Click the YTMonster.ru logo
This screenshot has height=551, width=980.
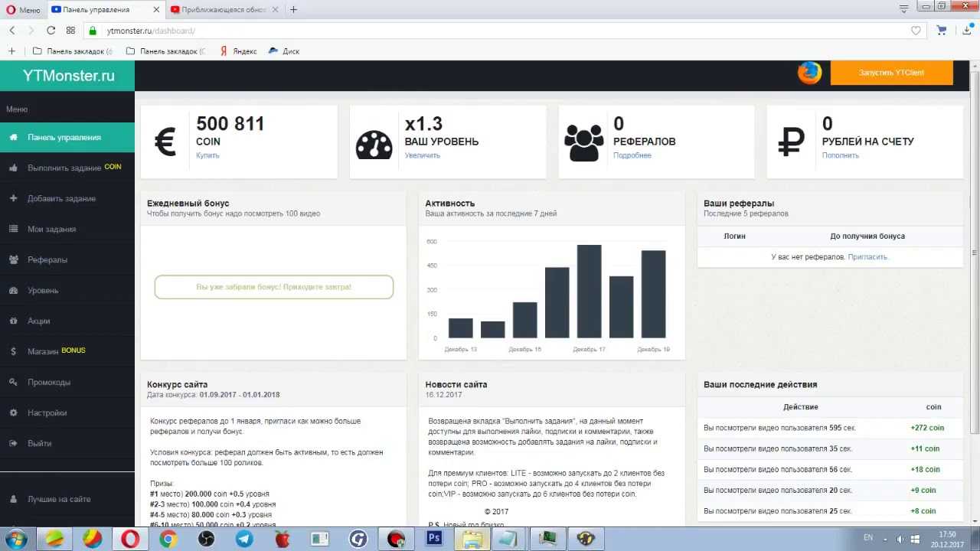(68, 76)
